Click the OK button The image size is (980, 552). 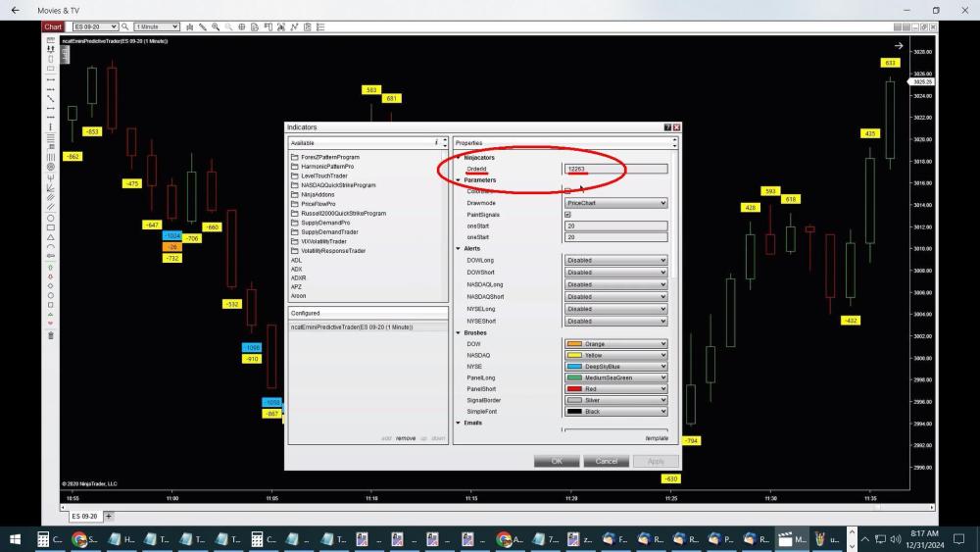[557, 461]
